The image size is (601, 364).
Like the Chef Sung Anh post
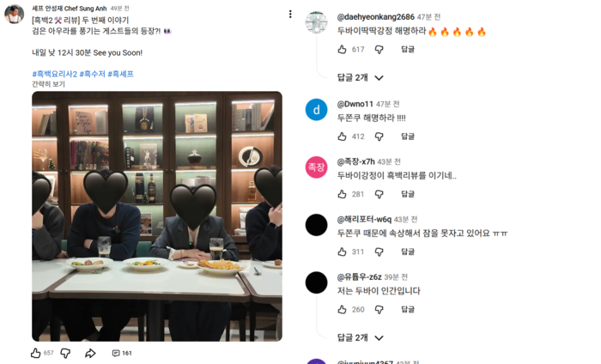tap(36, 353)
